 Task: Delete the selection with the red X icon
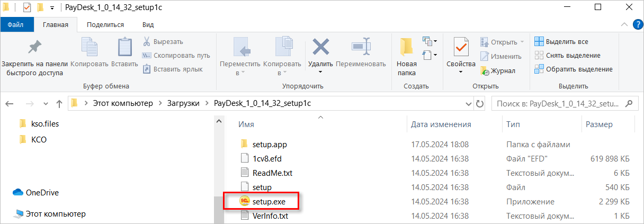pos(320,48)
